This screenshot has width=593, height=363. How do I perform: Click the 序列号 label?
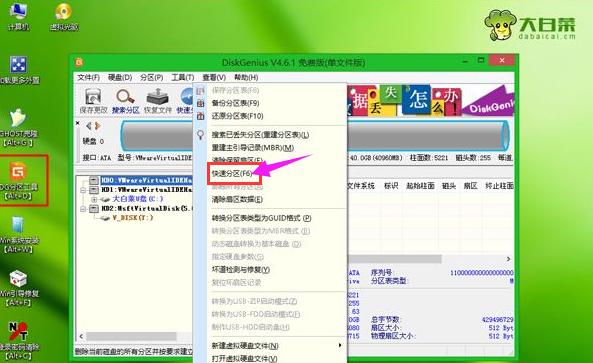pos(382,272)
